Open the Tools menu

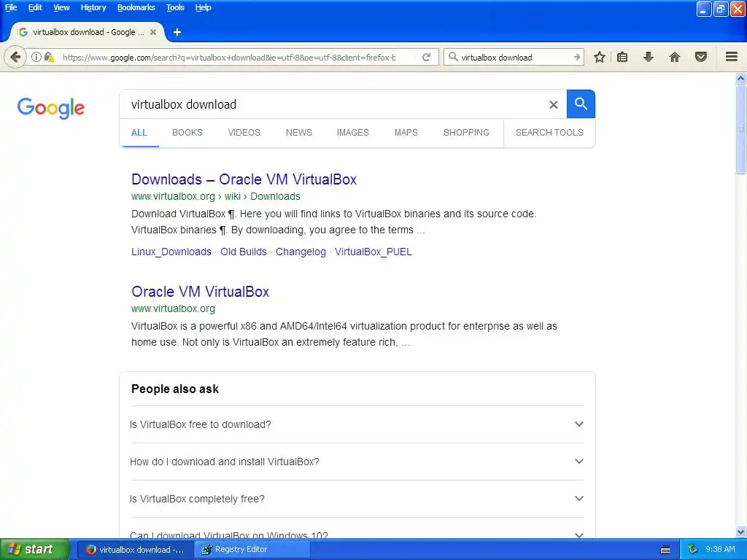(x=175, y=7)
